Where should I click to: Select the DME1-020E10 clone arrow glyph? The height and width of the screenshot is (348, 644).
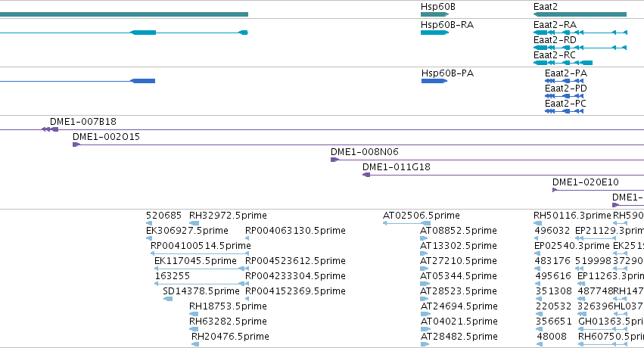click(x=555, y=190)
